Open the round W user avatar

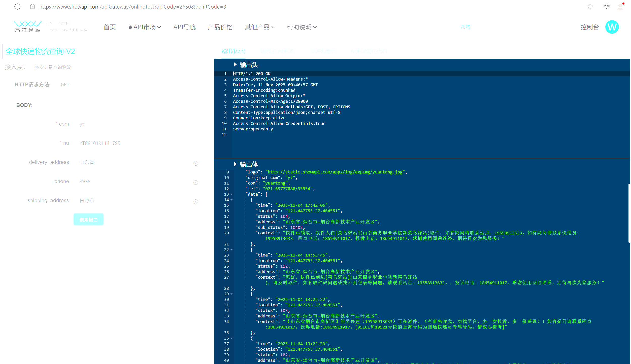tap(612, 27)
